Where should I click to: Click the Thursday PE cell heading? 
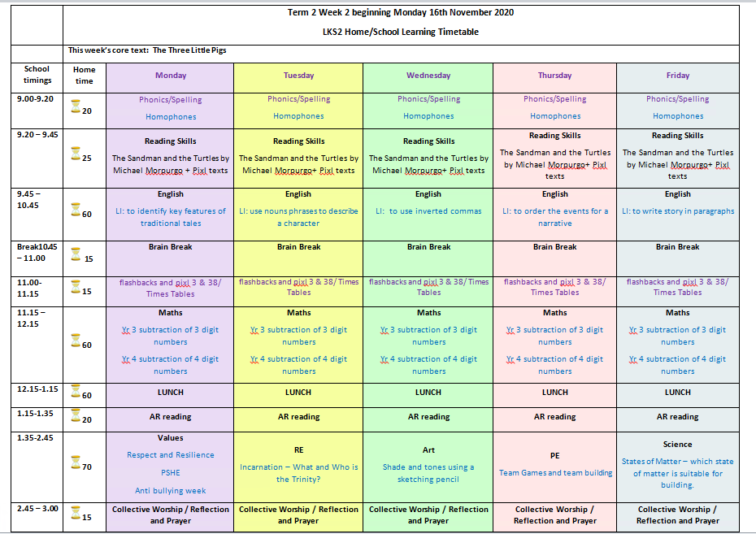tap(554, 456)
